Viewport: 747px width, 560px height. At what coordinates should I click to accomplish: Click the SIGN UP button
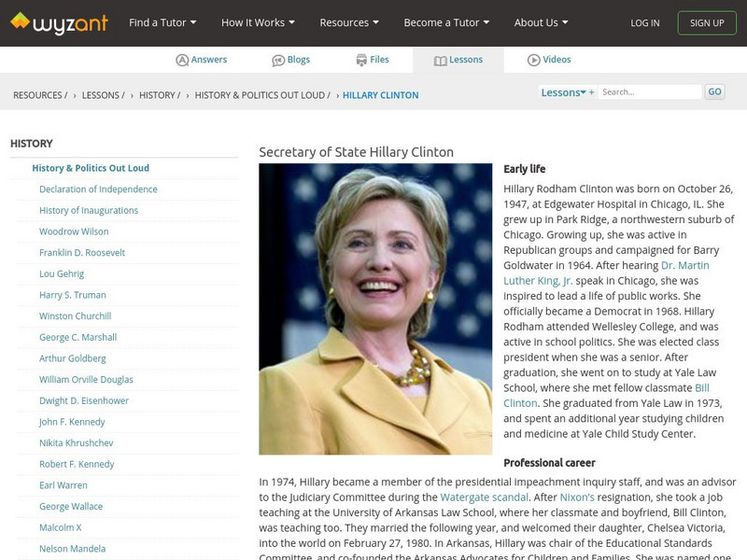coord(707,22)
